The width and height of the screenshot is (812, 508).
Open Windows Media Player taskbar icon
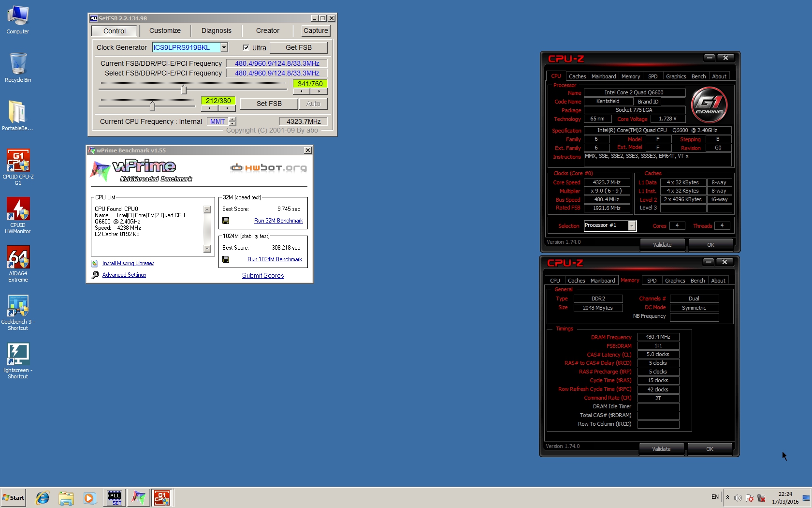coord(89,498)
